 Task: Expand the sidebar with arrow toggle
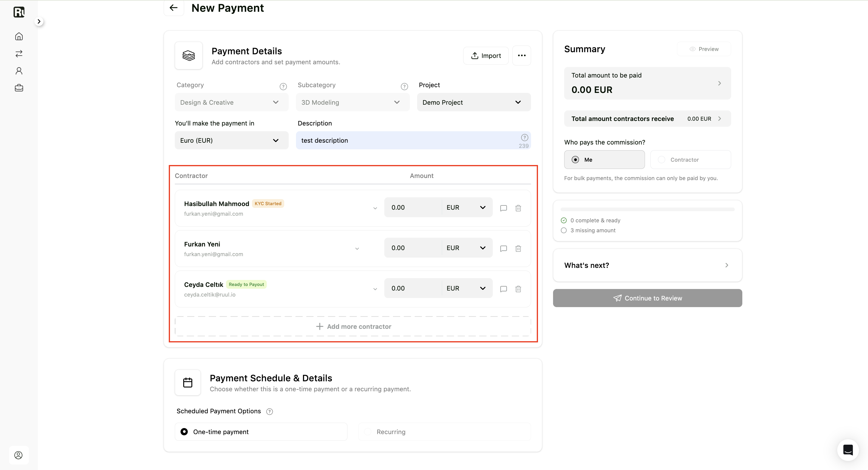39,22
